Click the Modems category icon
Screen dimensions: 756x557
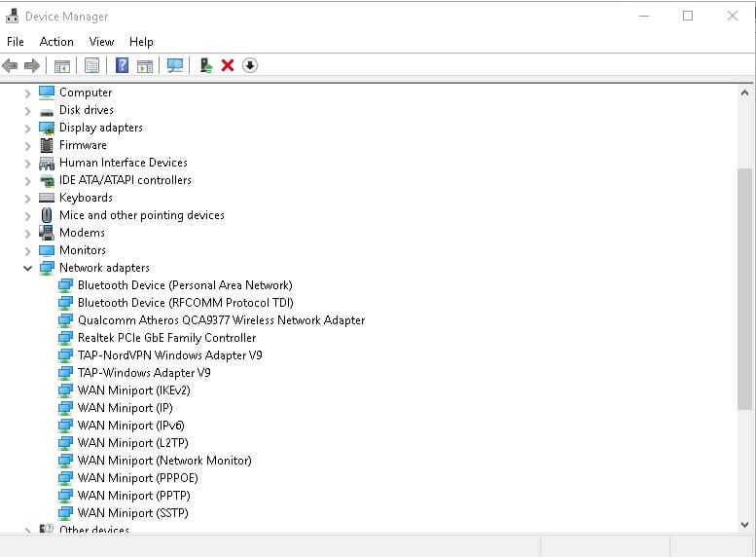click(x=47, y=233)
